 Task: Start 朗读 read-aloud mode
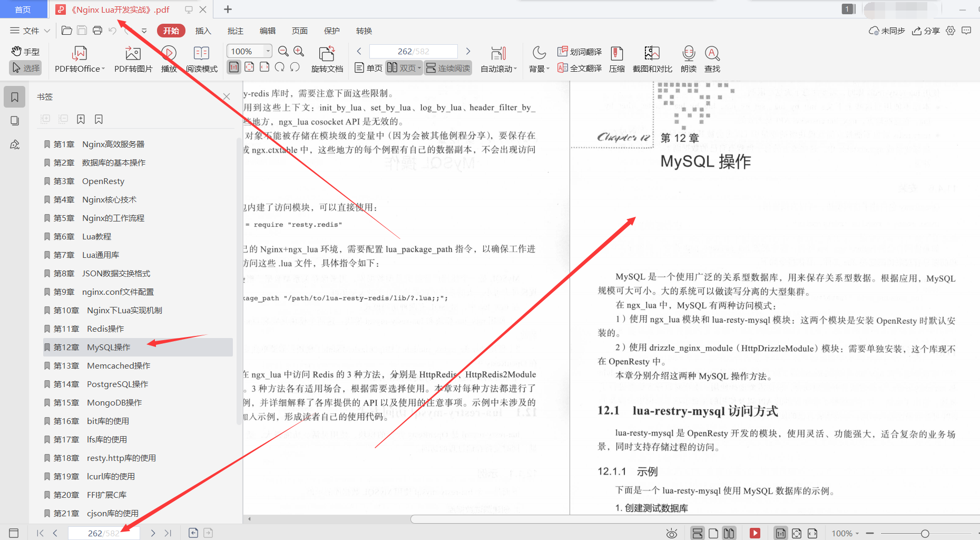tap(688, 59)
